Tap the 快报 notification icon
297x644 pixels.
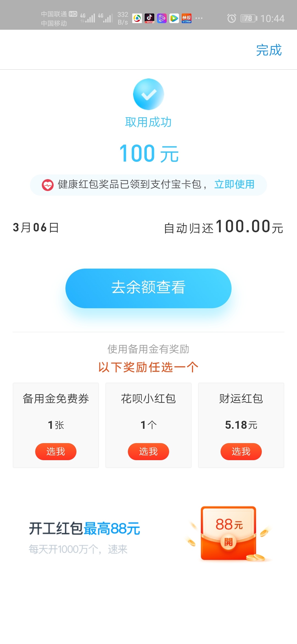186,18
